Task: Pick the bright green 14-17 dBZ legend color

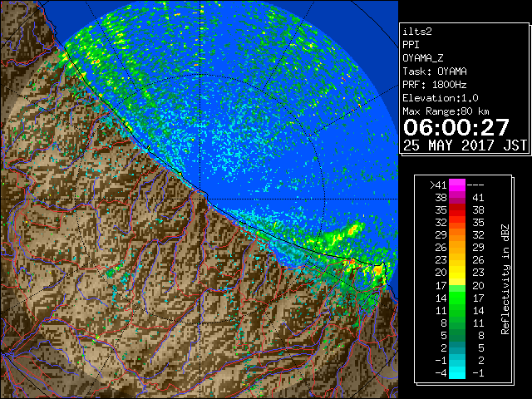Action: coord(457,298)
